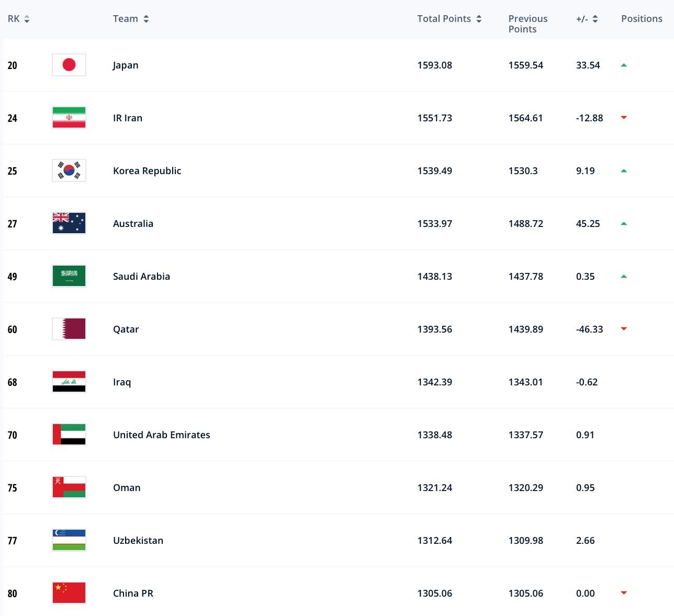Image resolution: width=674 pixels, height=616 pixels.
Task: Click the Korea Republic flag icon
Action: click(x=69, y=170)
